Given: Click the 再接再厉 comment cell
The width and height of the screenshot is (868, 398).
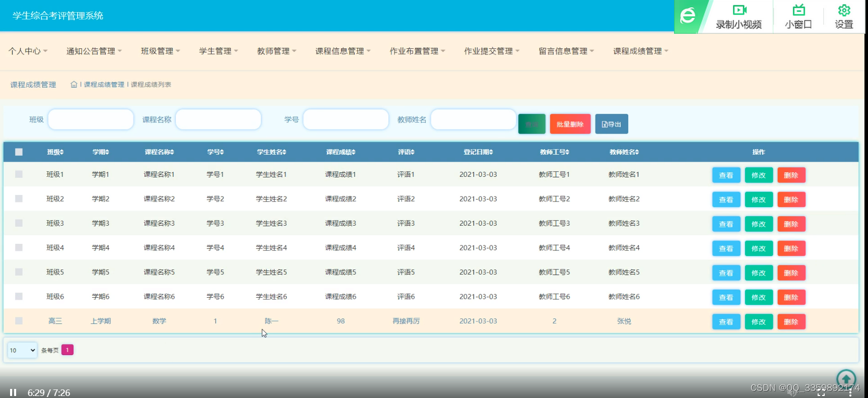Looking at the screenshot, I should 406,321.
